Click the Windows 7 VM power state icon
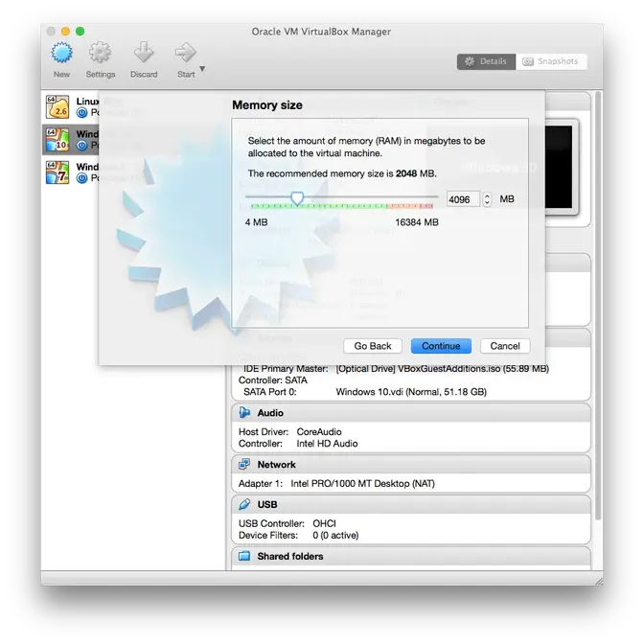 82,178
